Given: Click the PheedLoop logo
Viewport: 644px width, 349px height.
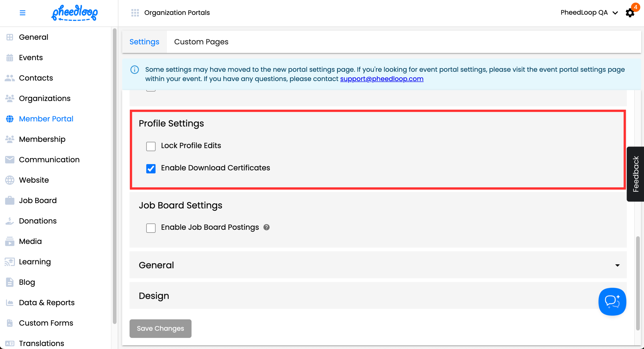Looking at the screenshot, I should [75, 13].
